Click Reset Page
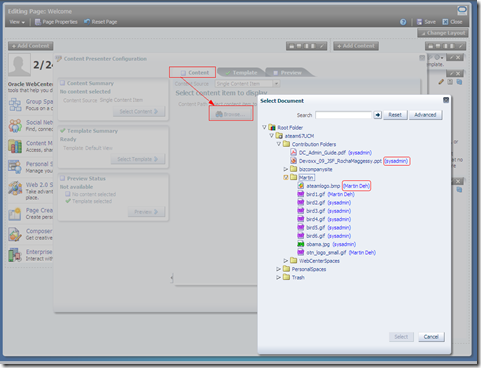This screenshot has height=368, width=481. (x=100, y=22)
